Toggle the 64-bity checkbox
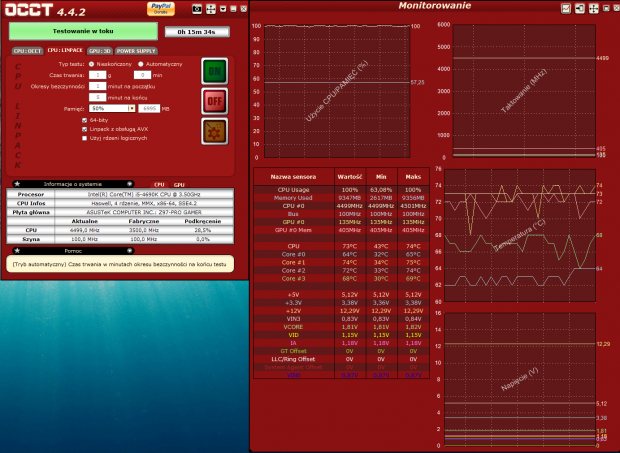620x453 pixels. (85, 119)
